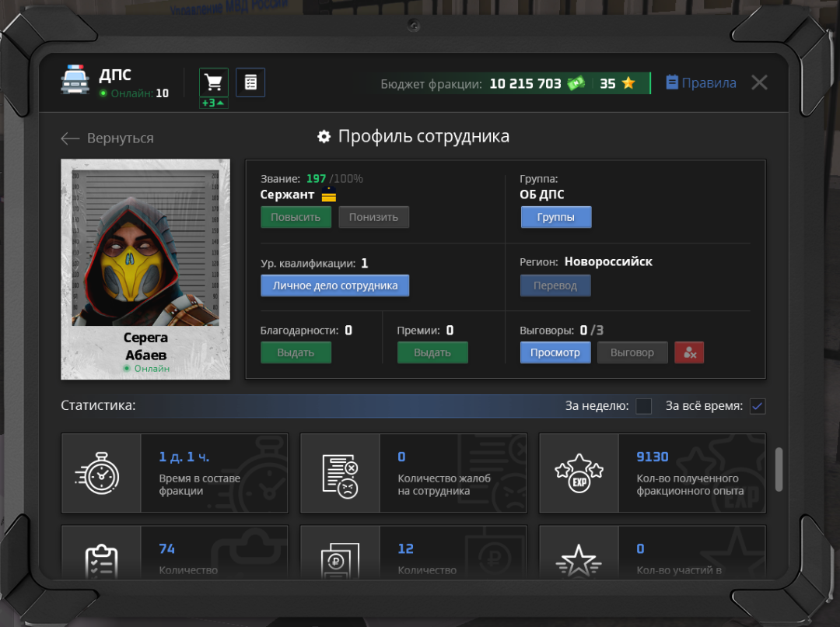This screenshot has width=840, height=627.
Task: Click the фракционного опыта 9130 card
Action: point(653,473)
